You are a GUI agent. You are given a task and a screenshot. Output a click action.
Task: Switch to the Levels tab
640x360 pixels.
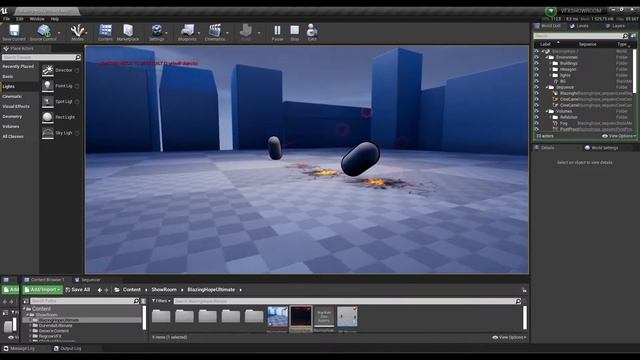pyautogui.click(x=579, y=26)
